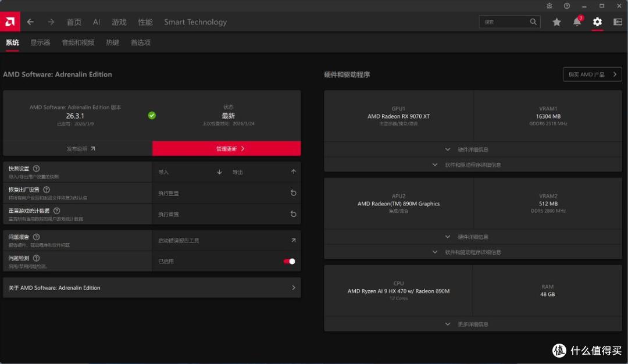Switch to the 热键 tab

click(113, 42)
